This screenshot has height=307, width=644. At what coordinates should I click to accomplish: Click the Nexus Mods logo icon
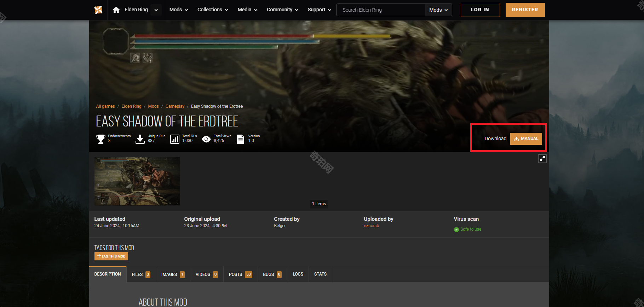coord(98,10)
